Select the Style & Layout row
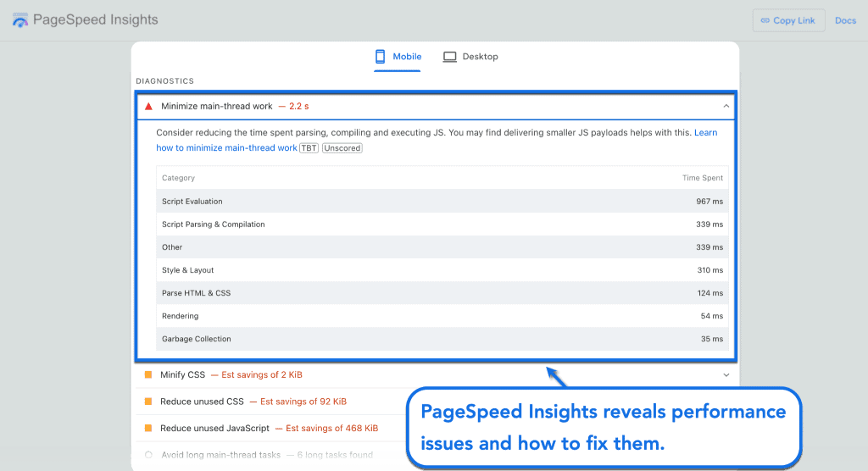The height and width of the screenshot is (471, 868). [442, 270]
